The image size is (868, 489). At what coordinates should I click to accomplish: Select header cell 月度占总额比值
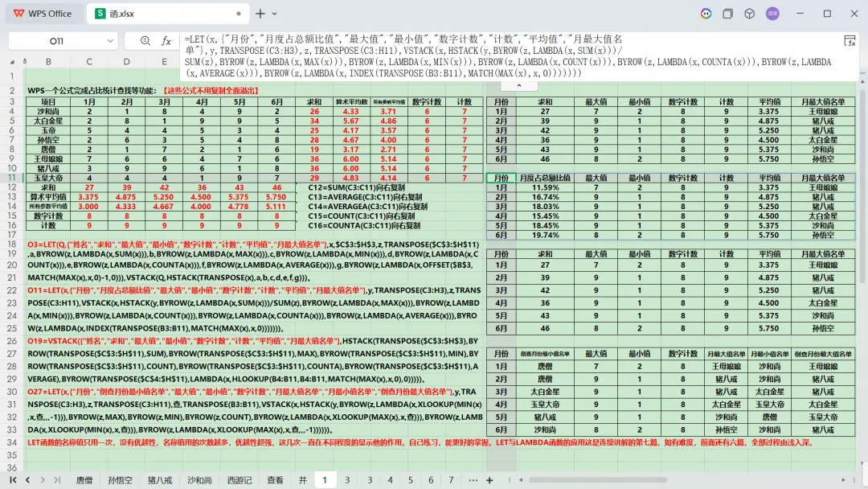[x=545, y=178]
